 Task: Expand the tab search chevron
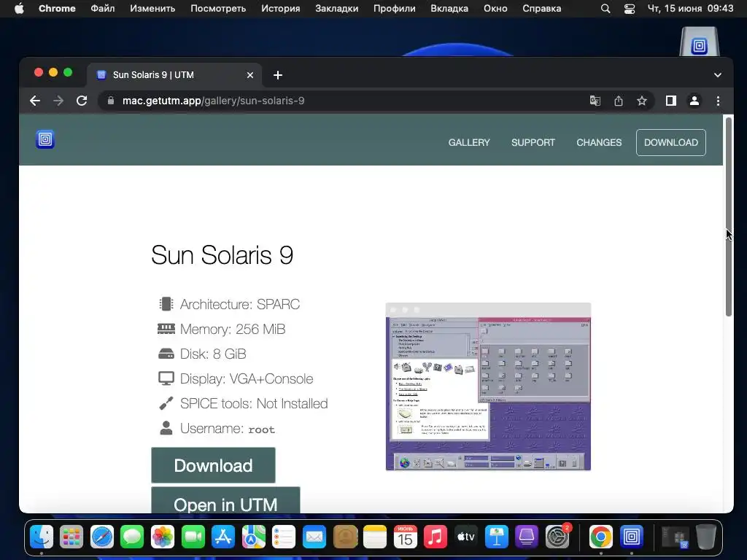[718, 75]
